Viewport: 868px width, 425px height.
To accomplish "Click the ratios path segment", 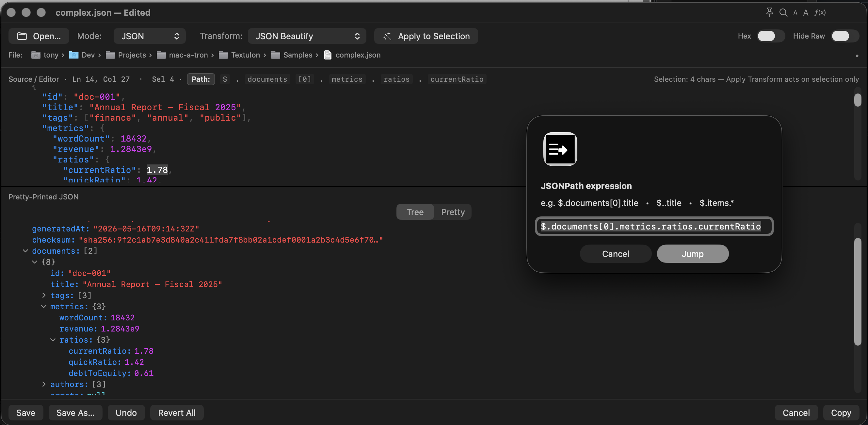I will click(396, 79).
